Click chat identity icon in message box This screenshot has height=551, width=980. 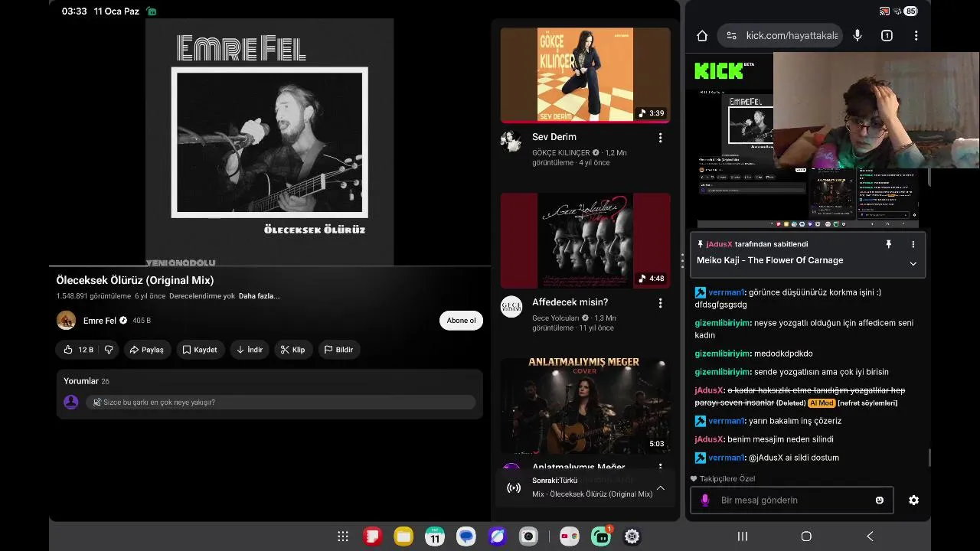click(705, 500)
